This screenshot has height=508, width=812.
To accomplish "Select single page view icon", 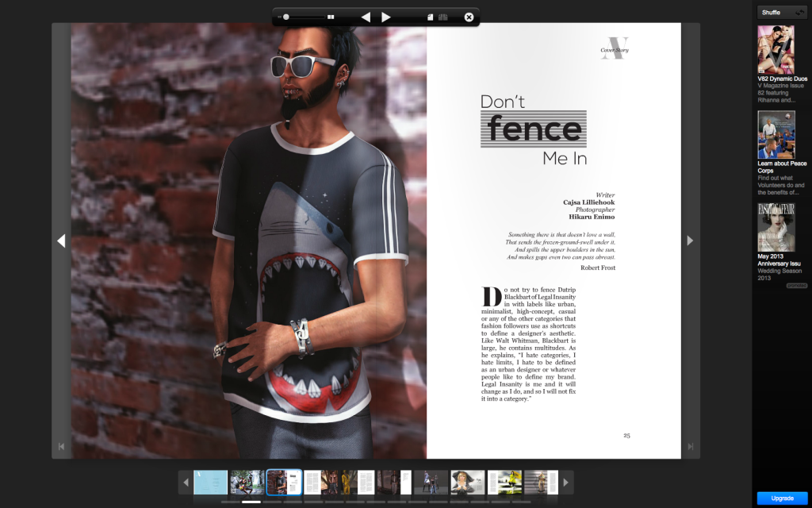I will click(431, 16).
